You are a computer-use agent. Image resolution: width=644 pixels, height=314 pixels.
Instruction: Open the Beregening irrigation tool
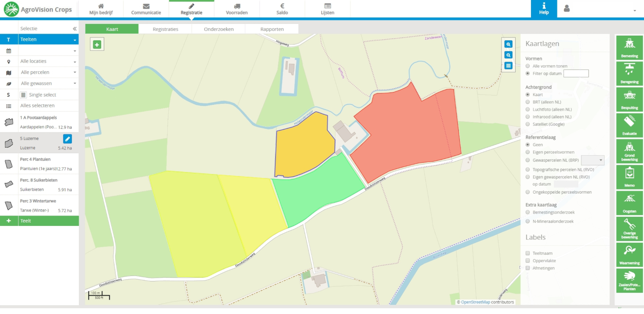629,73
